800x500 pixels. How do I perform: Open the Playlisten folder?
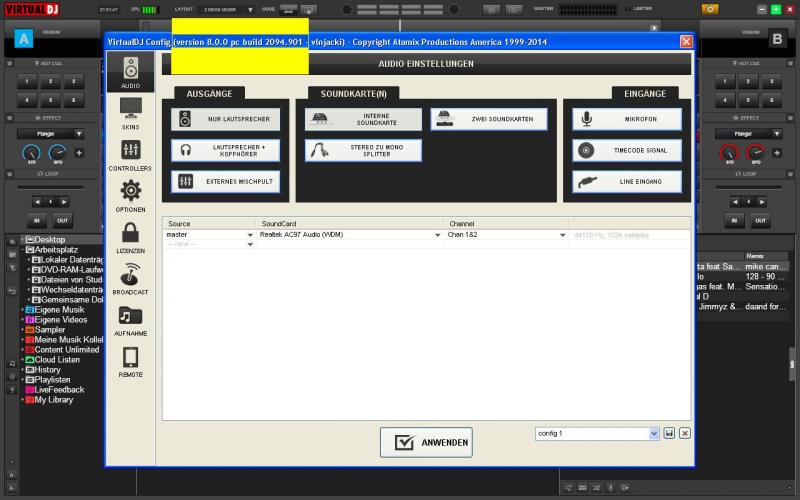[x=52, y=380]
